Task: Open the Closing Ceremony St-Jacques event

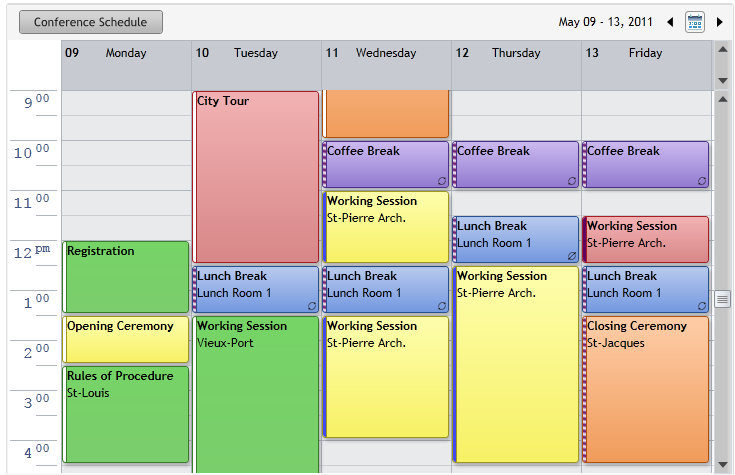Action: click(x=645, y=389)
